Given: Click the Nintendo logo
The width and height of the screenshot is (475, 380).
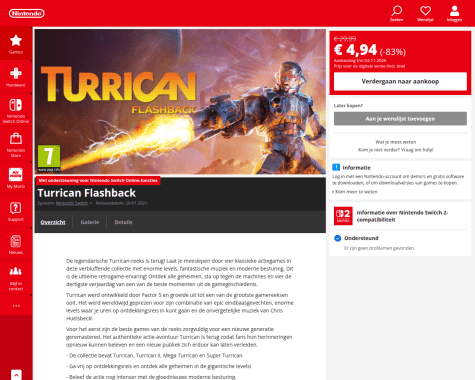Looking at the screenshot, I should click(27, 13).
